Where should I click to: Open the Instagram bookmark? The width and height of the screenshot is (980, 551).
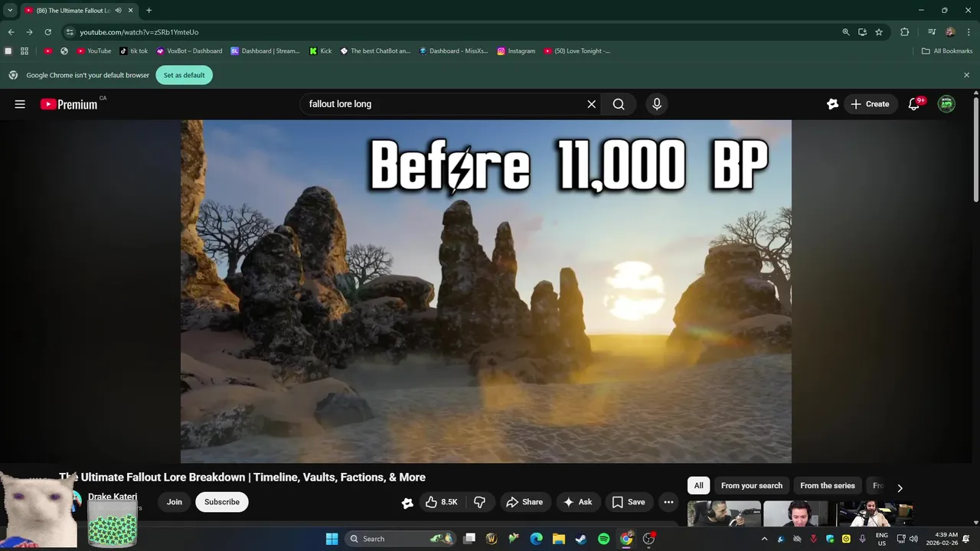click(516, 51)
